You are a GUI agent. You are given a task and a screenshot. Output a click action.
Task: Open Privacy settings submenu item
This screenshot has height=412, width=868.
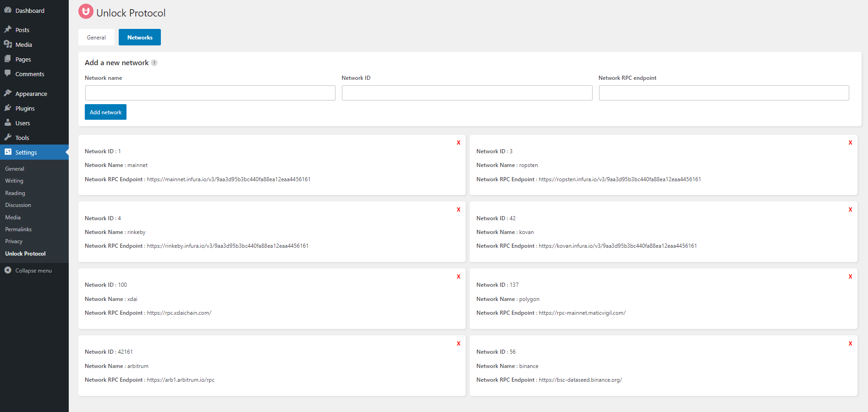[x=14, y=241]
